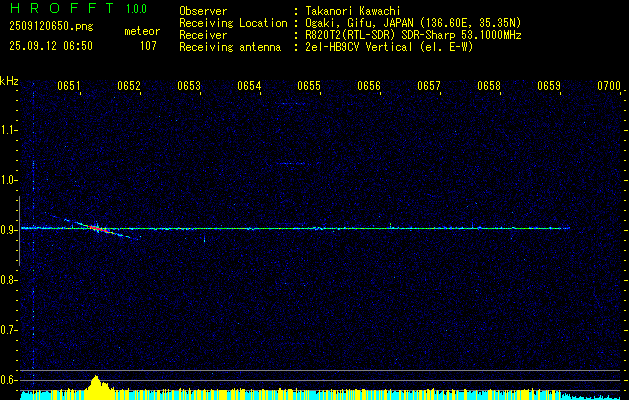Click the Observer field label
The height and width of the screenshot is (400, 629).
pyautogui.click(x=203, y=11)
